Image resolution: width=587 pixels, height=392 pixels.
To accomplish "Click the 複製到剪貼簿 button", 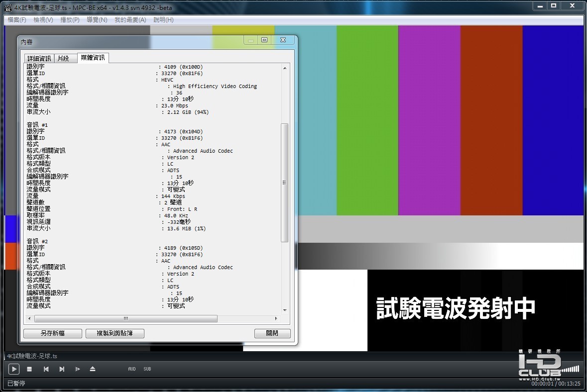I will [x=115, y=333].
